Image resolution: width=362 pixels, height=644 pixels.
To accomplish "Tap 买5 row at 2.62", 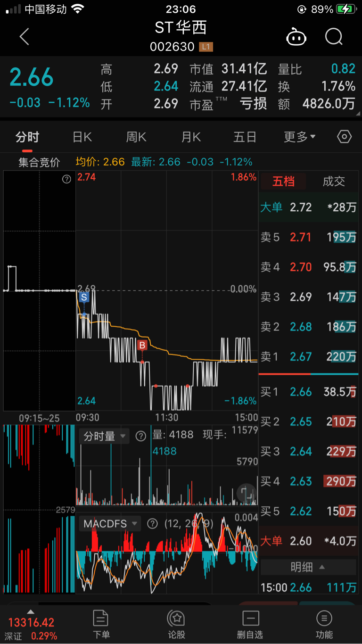I will 308,511.
